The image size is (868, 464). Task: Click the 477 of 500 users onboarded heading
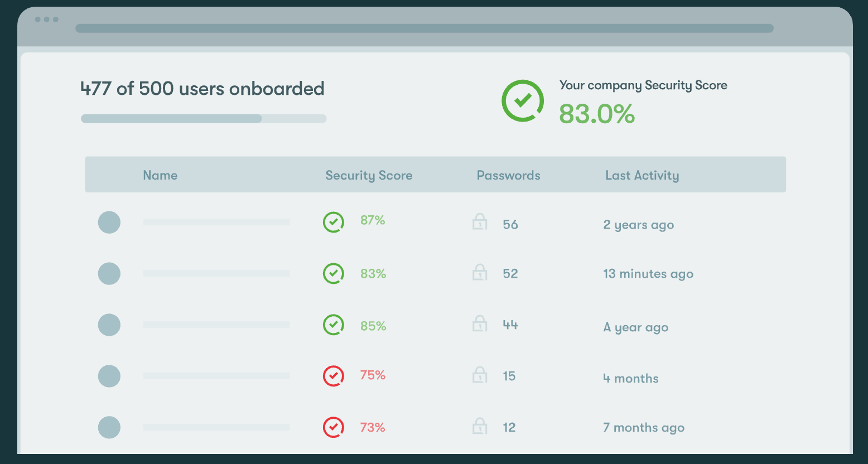(x=202, y=88)
